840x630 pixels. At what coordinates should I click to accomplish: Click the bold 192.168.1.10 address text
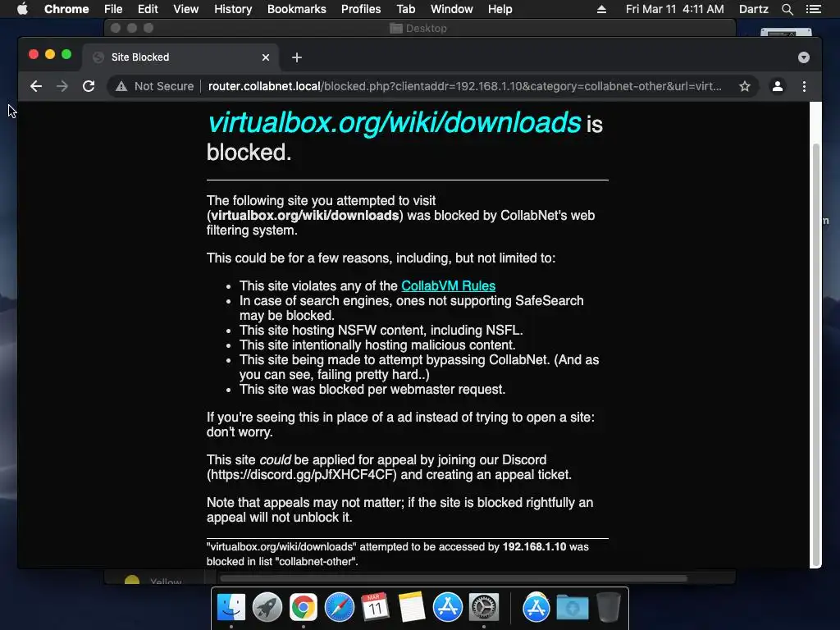point(534,547)
